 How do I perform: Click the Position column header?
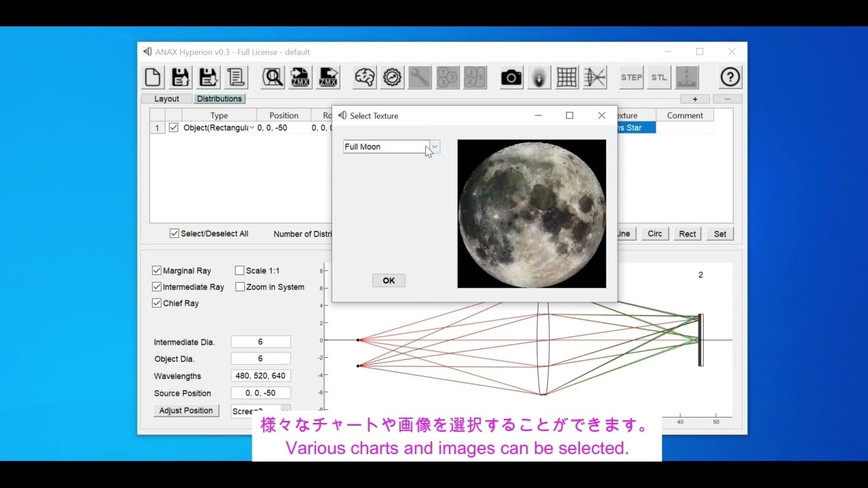click(x=283, y=115)
